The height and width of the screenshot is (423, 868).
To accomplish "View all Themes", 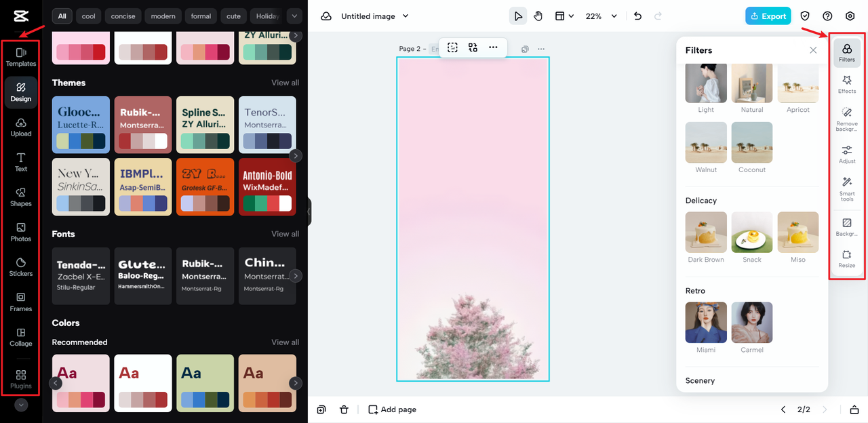I will tap(285, 83).
